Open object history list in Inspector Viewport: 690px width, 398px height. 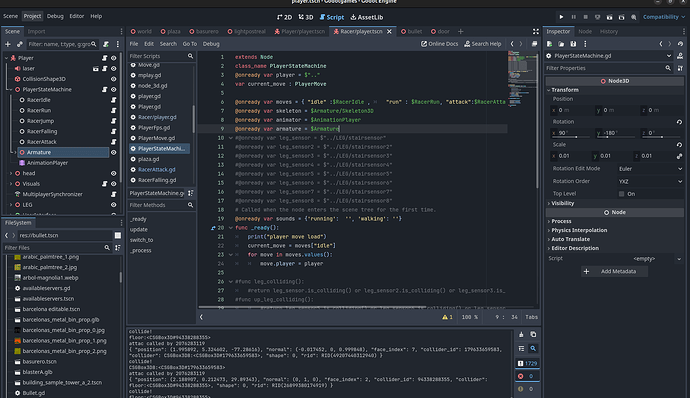point(680,44)
